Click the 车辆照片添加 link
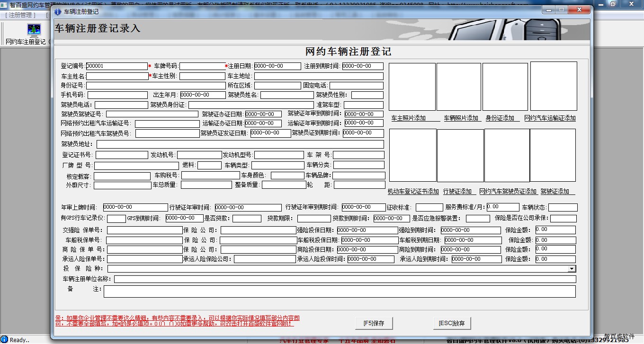 pos(461,118)
